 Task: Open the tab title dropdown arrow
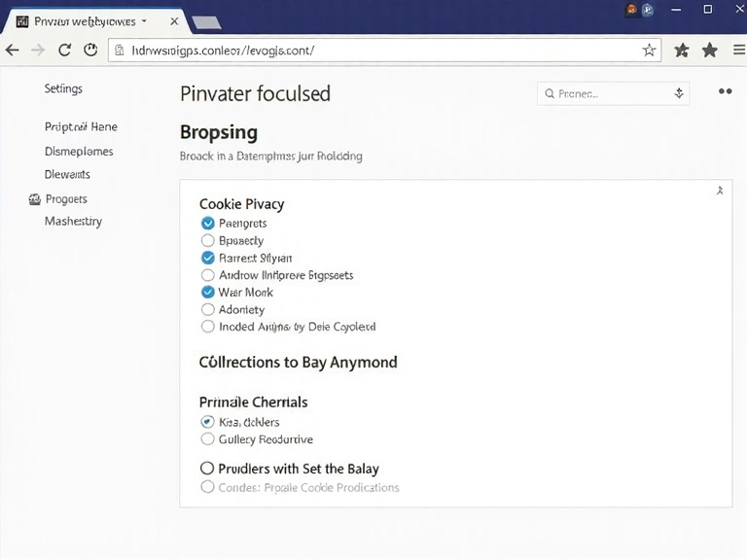pos(144,21)
